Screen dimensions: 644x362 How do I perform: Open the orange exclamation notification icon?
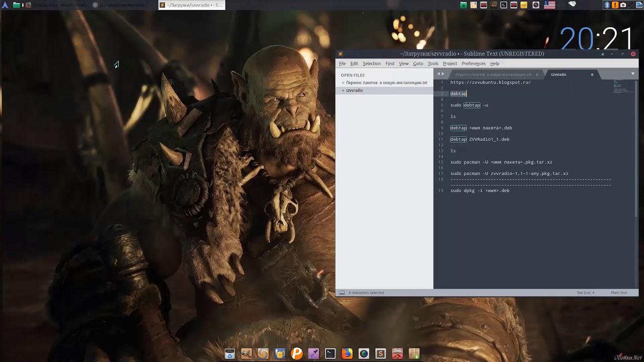coord(615,5)
